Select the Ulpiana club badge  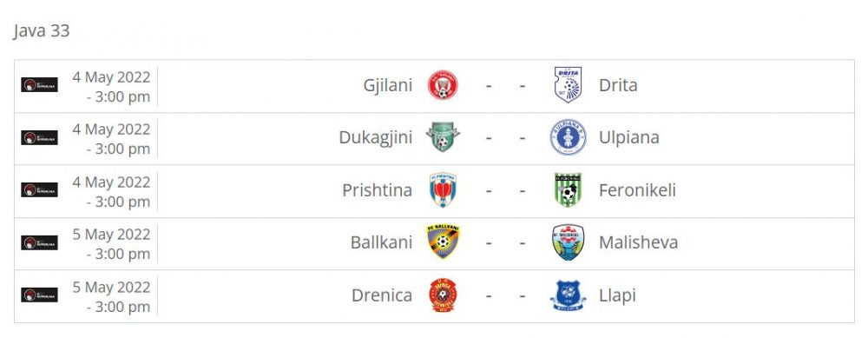coord(568,137)
